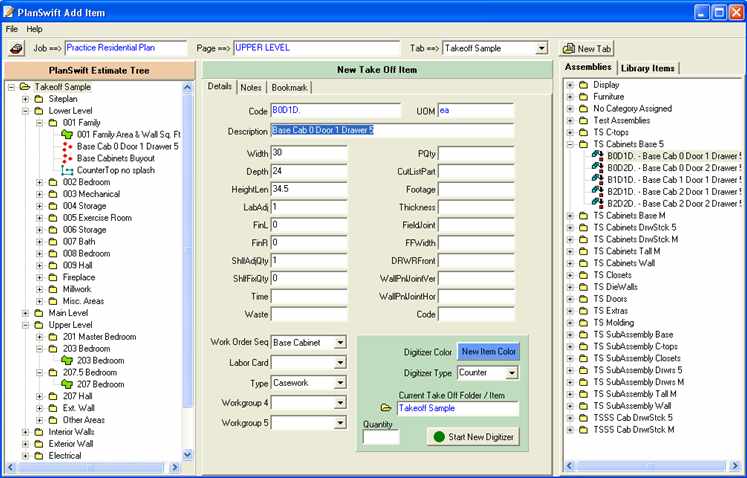Click the B2D2D. assembly icon
747x478 pixels.
pyautogui.click(x=597, y=203)
